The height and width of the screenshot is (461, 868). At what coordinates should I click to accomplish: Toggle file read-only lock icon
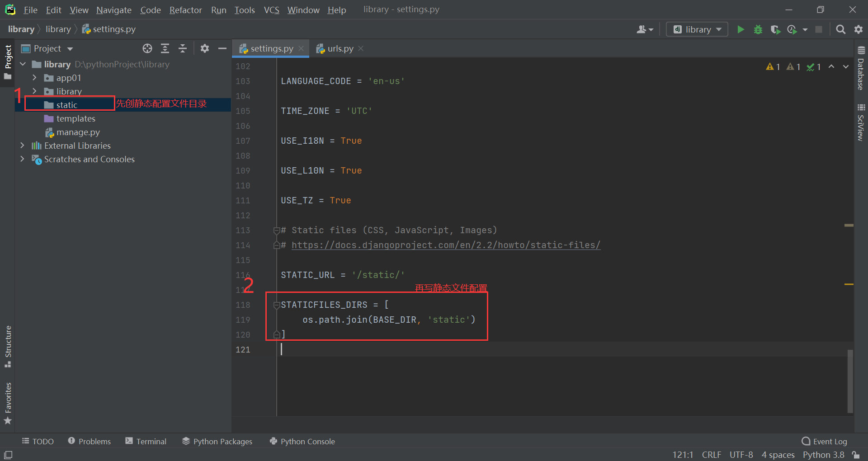click(x=856, y=455)
